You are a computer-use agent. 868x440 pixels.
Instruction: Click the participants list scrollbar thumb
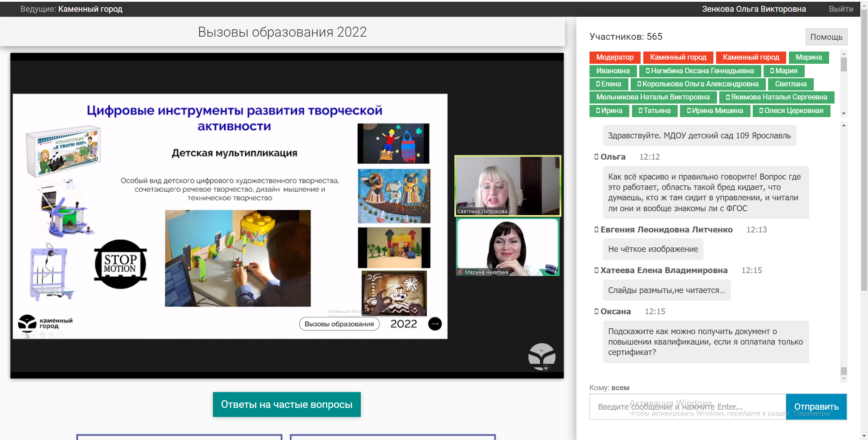[844, 65]
